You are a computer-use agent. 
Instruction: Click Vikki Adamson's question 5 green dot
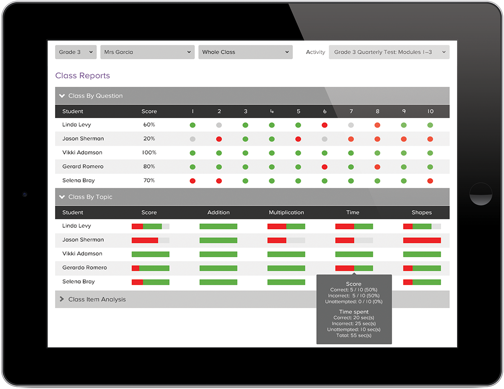(298, 153)
